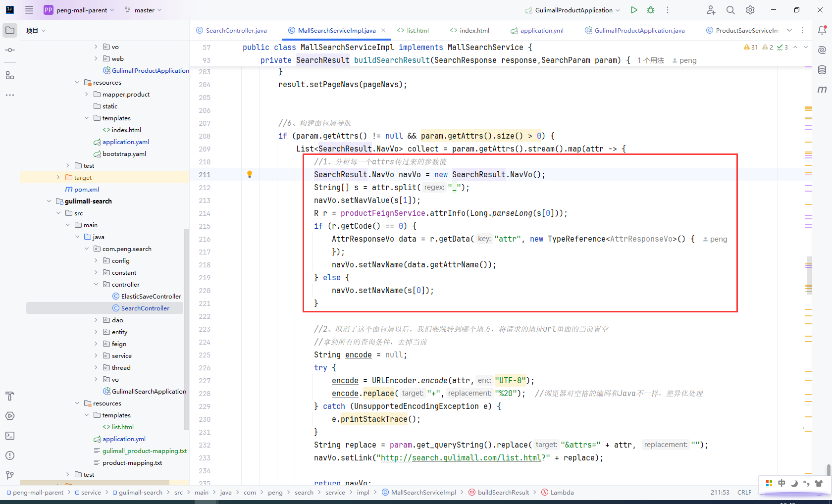This screenshot has width=832, height=504.
Task: Click the 211:53 cursor position widget
Action: click(720, 492)
